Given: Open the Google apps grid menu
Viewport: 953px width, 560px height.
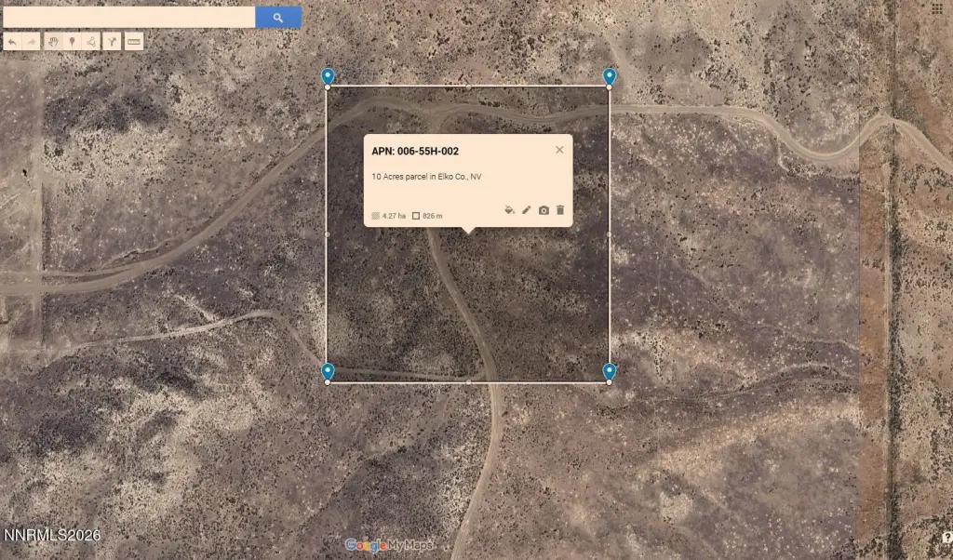Looking at the screenshot, I should (937, 8).
